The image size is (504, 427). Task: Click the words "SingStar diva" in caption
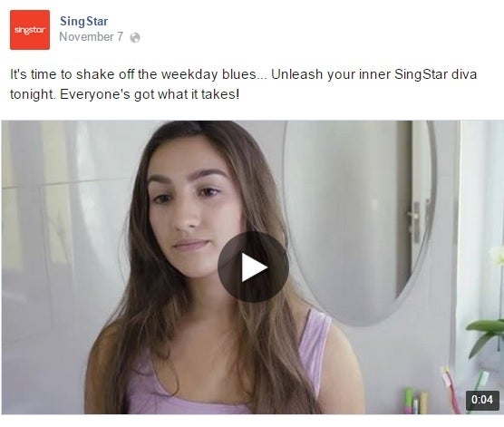[x=435, y=74]
